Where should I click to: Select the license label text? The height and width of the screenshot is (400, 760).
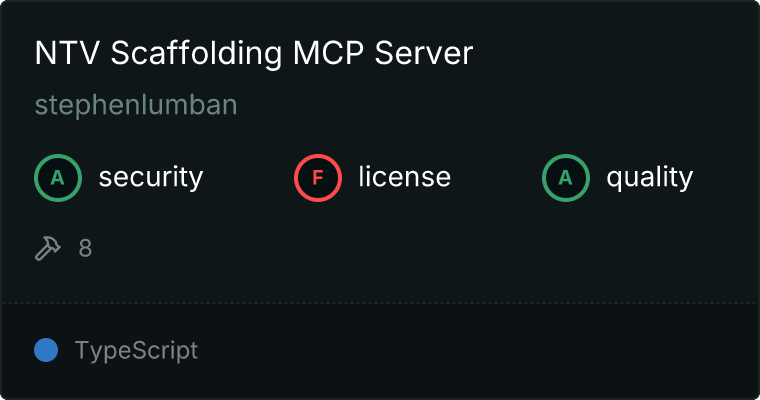[405, 176]
